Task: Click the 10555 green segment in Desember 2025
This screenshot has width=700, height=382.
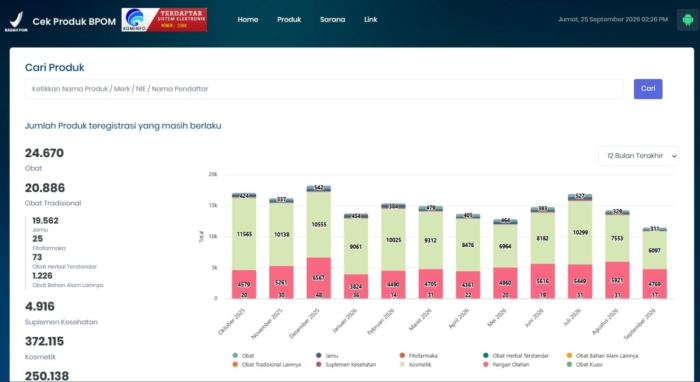Action: point(319,224)
